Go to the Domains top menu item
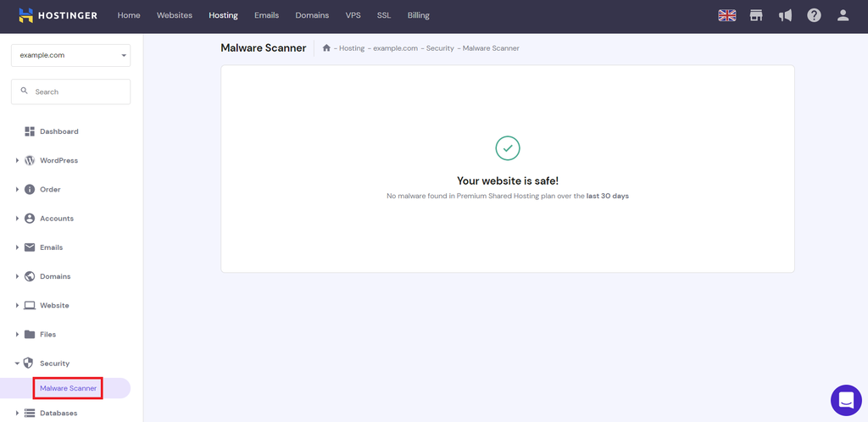 [x=312, y=15]
